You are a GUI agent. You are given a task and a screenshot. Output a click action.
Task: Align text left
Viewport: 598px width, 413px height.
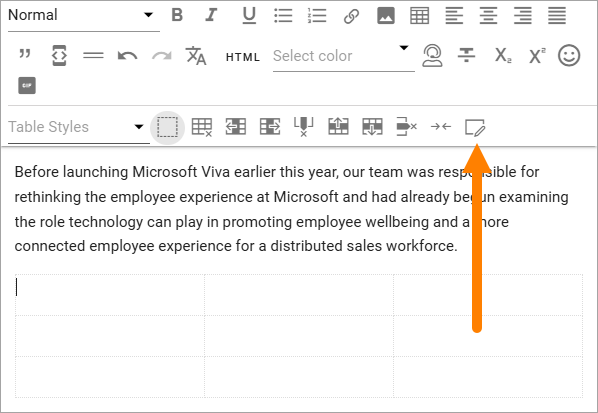pos(454,16)
